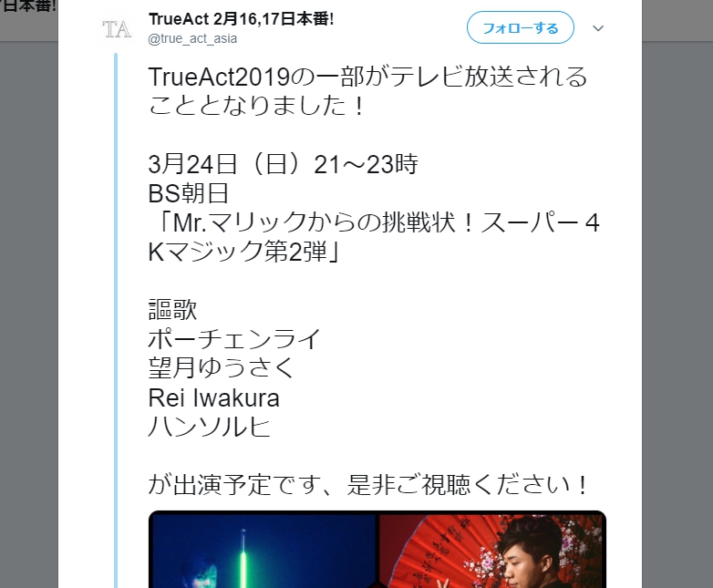This screenshot has width=713, height=588.
Task: Click the performer name 望月ゆうさく
Action: pos(222,368)
